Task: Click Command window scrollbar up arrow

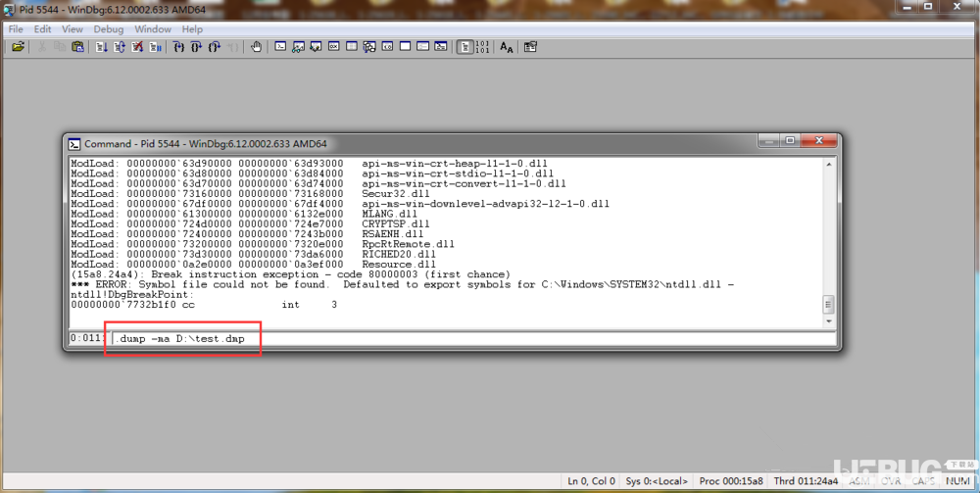Action: pos(829,165)
